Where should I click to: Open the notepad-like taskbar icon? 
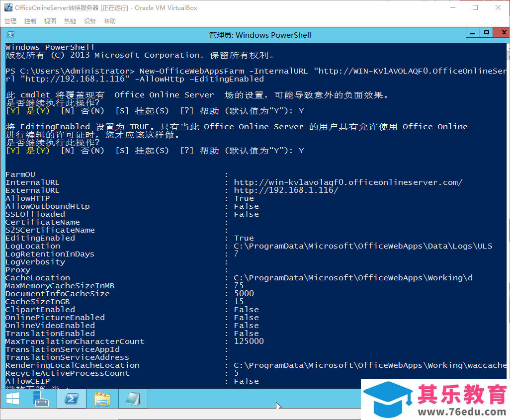pyautogui.click(x=133, y=399)
